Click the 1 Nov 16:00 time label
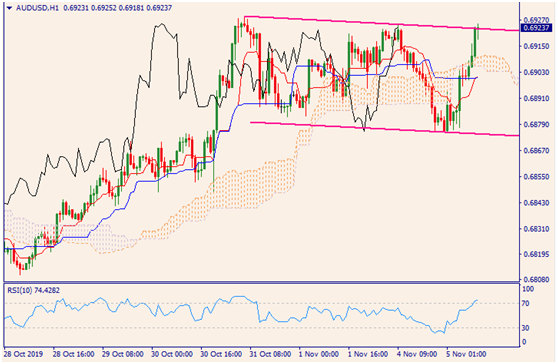 (368, 354)
